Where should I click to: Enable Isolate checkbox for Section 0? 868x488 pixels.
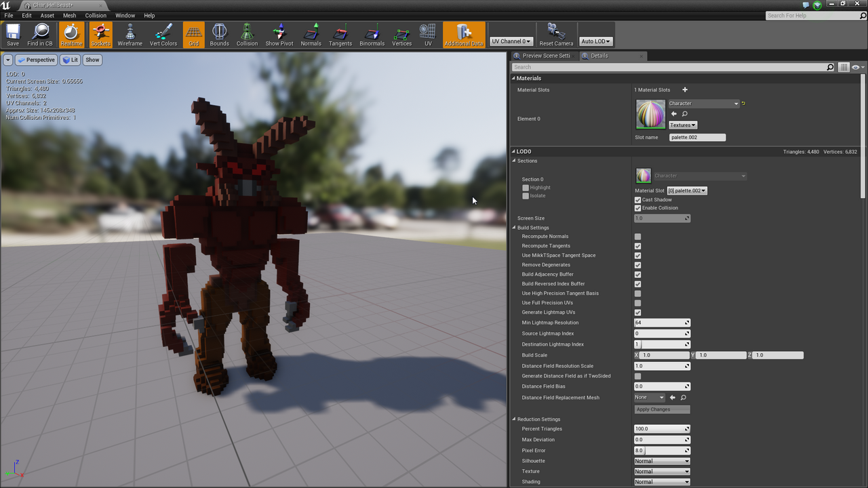point(526,196)
